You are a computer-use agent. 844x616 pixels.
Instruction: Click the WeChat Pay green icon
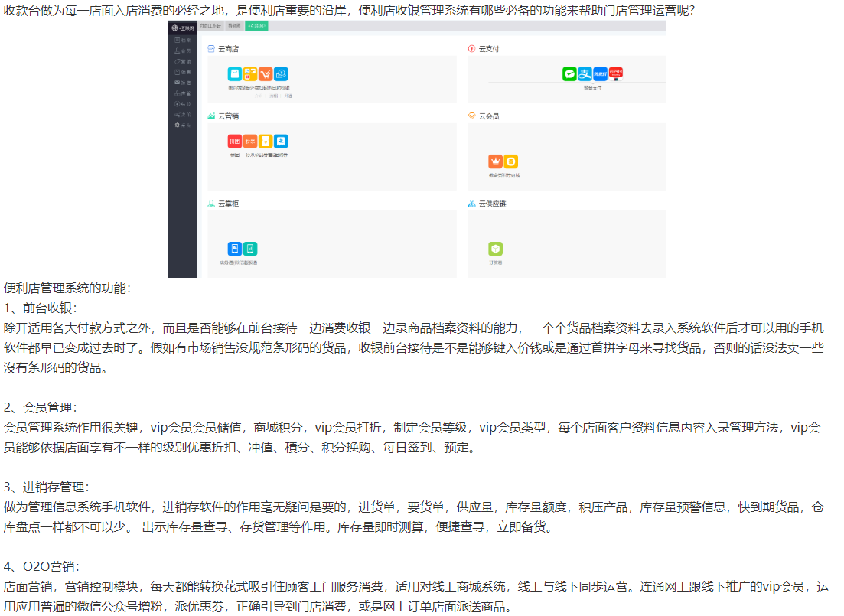(x=569, y=73)
